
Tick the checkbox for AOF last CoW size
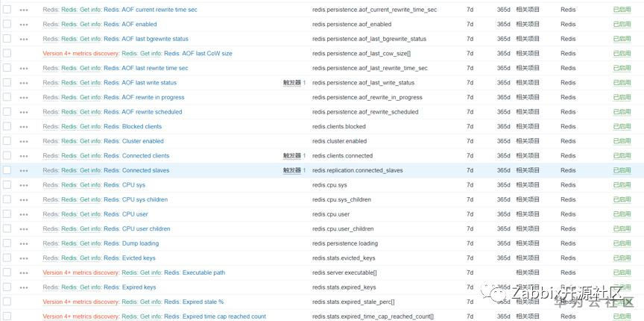click(x=7, y=53)
